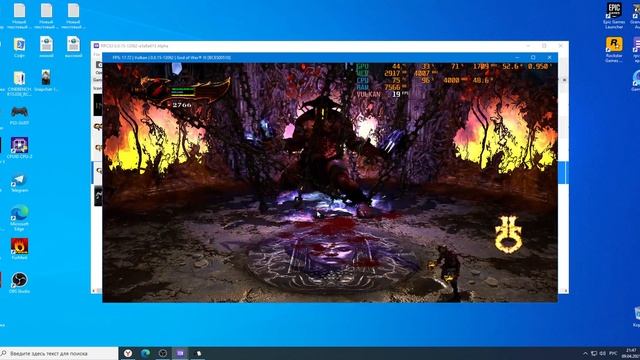Launch FurMark from the desktop

tap(19, 249)
